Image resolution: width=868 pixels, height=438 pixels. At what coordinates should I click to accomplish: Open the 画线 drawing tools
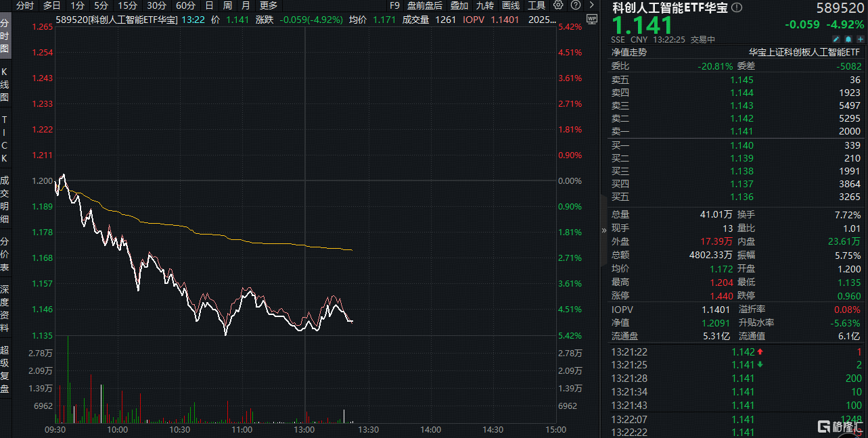511,5
